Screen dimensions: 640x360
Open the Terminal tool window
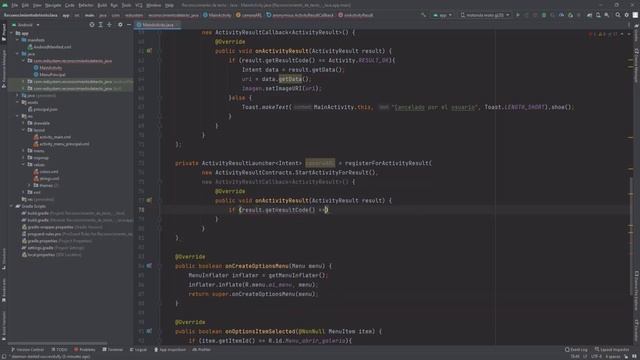113,350
